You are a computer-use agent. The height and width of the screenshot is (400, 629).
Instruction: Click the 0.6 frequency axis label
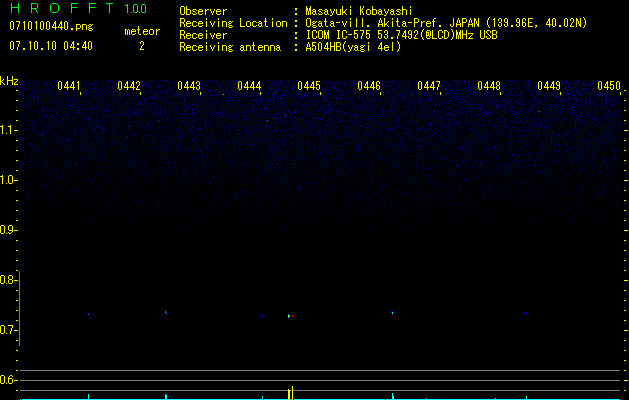[8, 380]
